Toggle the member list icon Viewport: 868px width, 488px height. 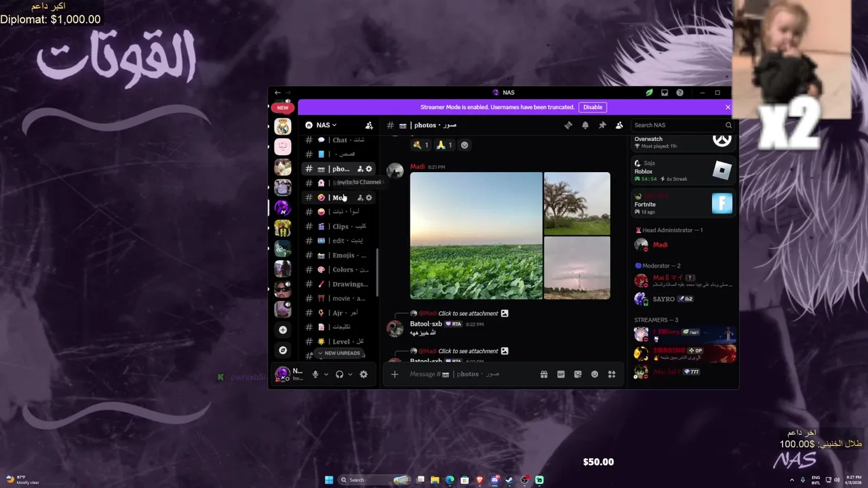click(x=619, y=125)
